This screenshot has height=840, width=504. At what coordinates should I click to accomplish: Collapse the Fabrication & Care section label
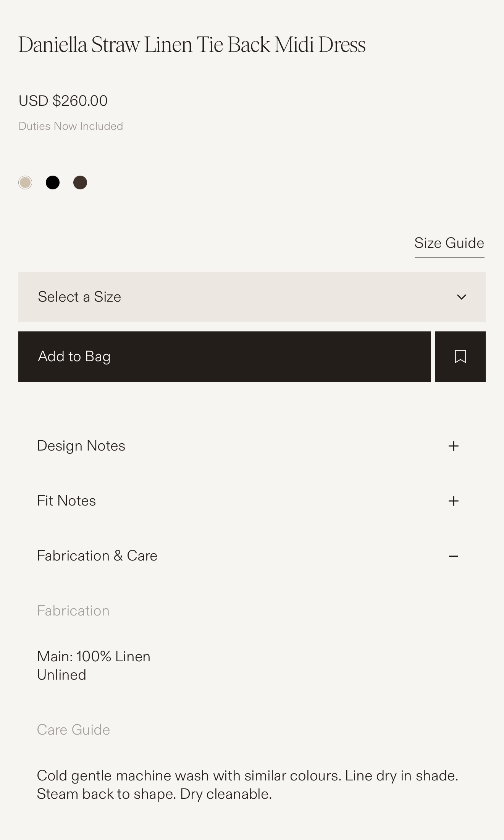tap(97, 556)
